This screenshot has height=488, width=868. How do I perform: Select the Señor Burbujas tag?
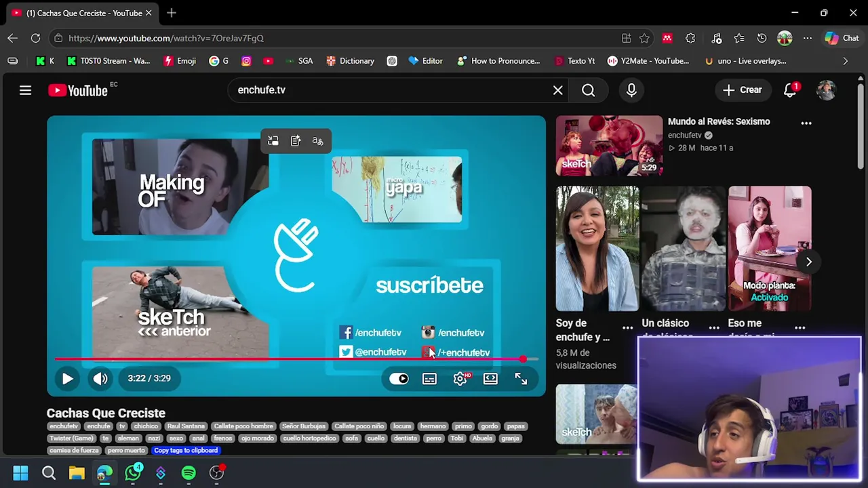[x=304, y=426]
